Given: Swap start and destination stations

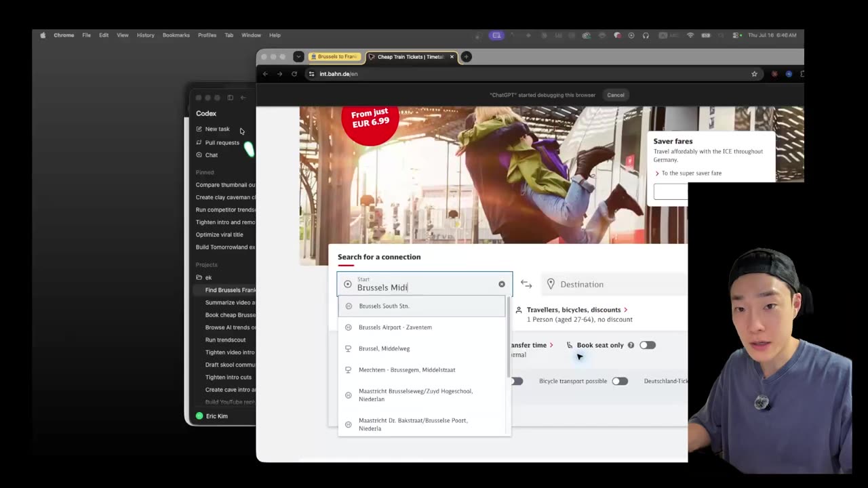Looking at the screenshot, I should (x=526, y=284).
